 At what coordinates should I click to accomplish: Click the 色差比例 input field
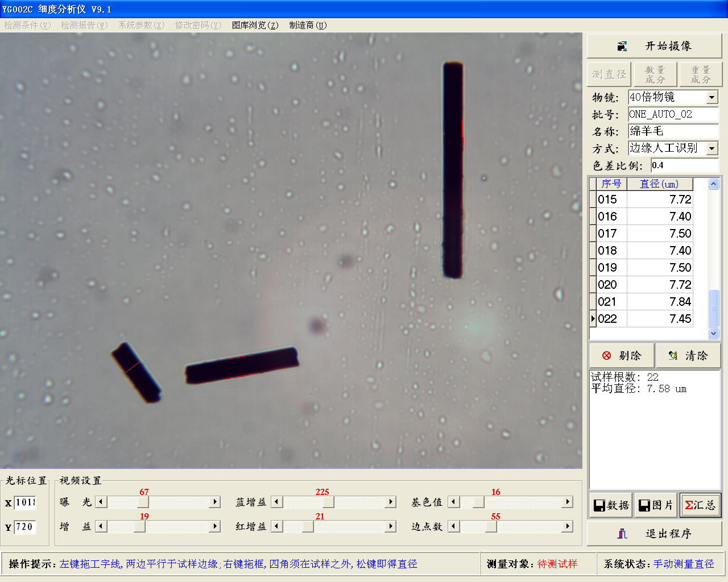(x=684, y=165)
